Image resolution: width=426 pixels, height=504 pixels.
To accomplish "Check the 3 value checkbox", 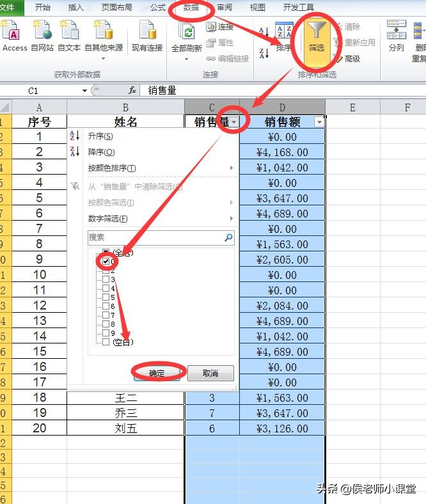I will click(x=106, y=280).
